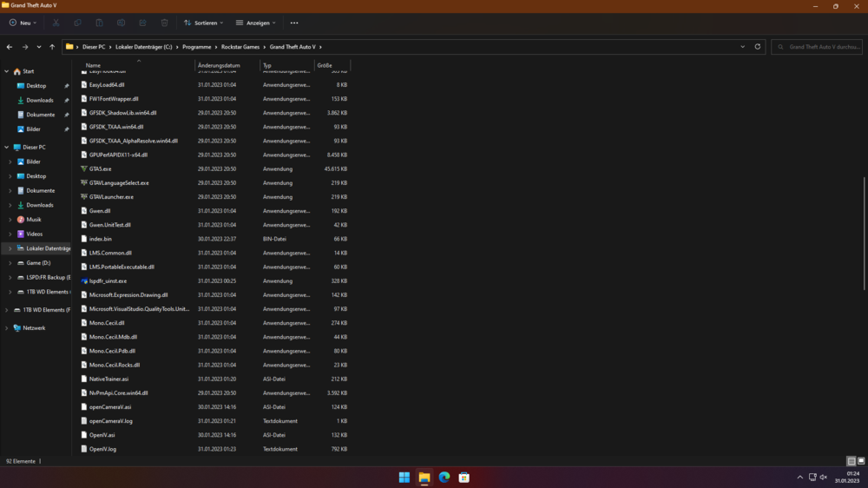868x488 pixels.
Task: Expand the Netzwerk tree node
Action: point(7,328)
